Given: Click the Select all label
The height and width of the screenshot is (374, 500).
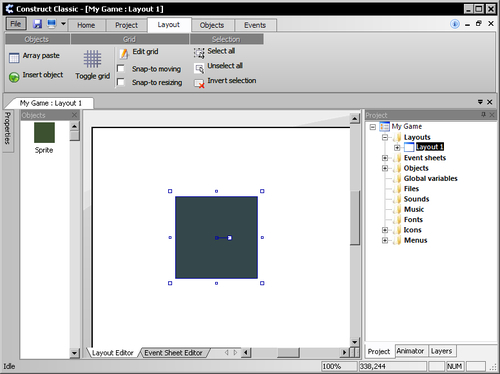Looking at the screenshot, I should (x=221, y=51).
